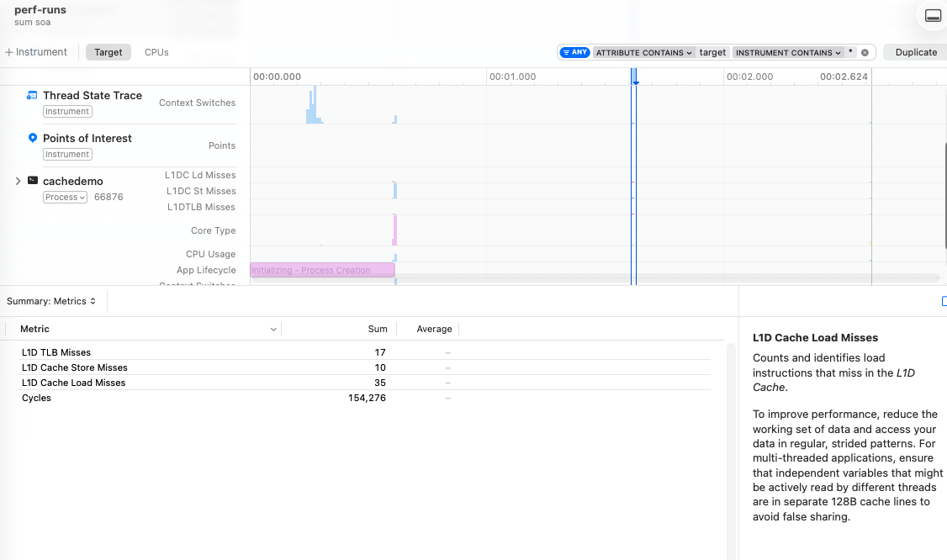Click the L1DC St Misses track label
This screenshot has width=947, height=560.
[x=200, y=191]
